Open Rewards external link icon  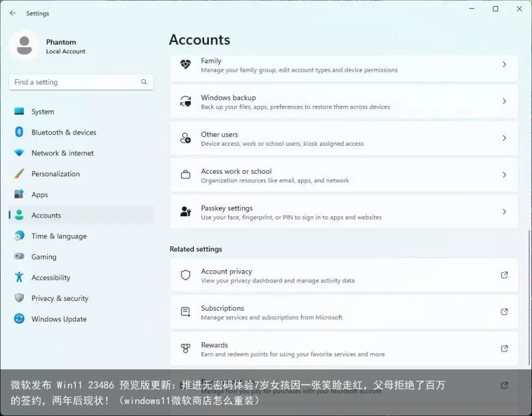[x=505, y=348]
